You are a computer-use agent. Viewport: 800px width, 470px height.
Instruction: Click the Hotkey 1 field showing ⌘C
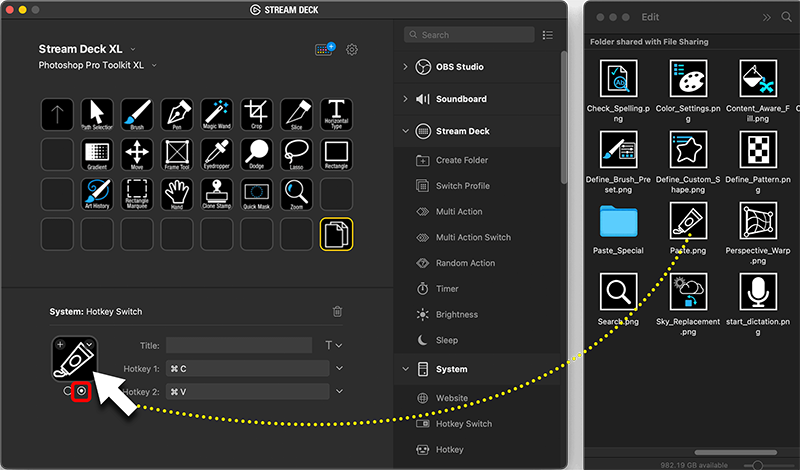click(247, 368)
